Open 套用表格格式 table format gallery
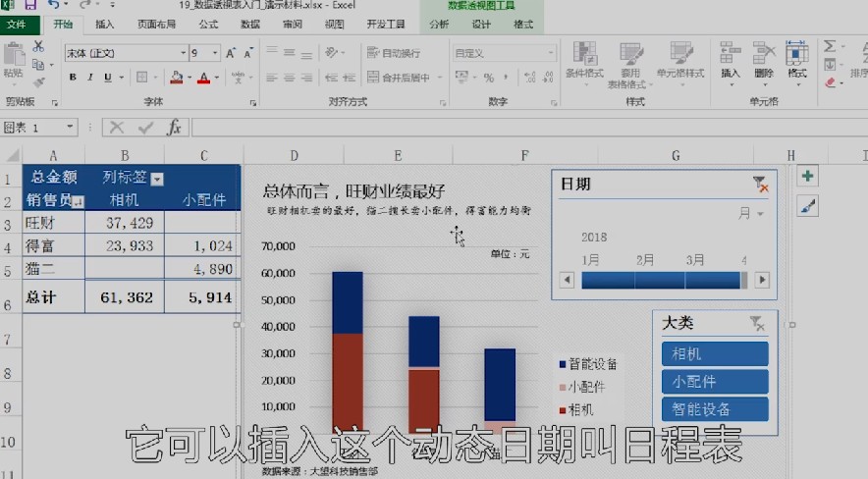 coord(630,65)
